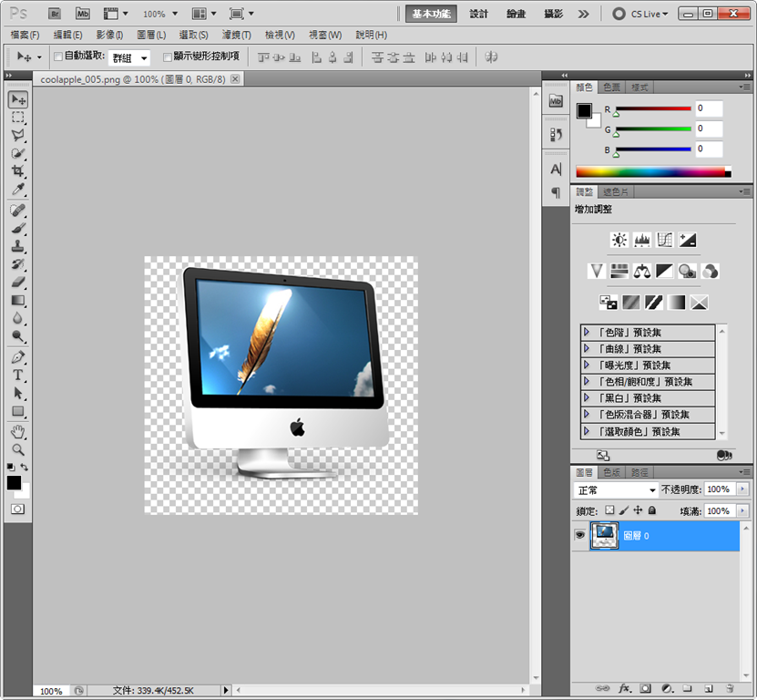Open Character panel icon in dock

coord(556,170)
